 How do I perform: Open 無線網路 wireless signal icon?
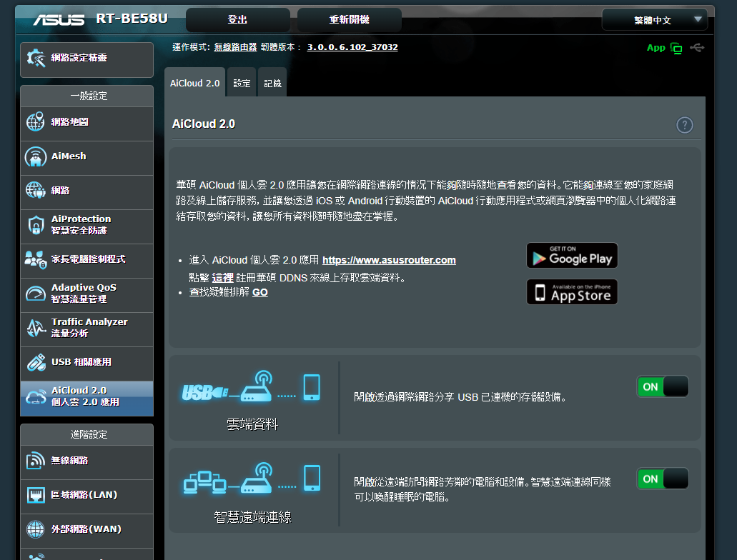(36, 461)
